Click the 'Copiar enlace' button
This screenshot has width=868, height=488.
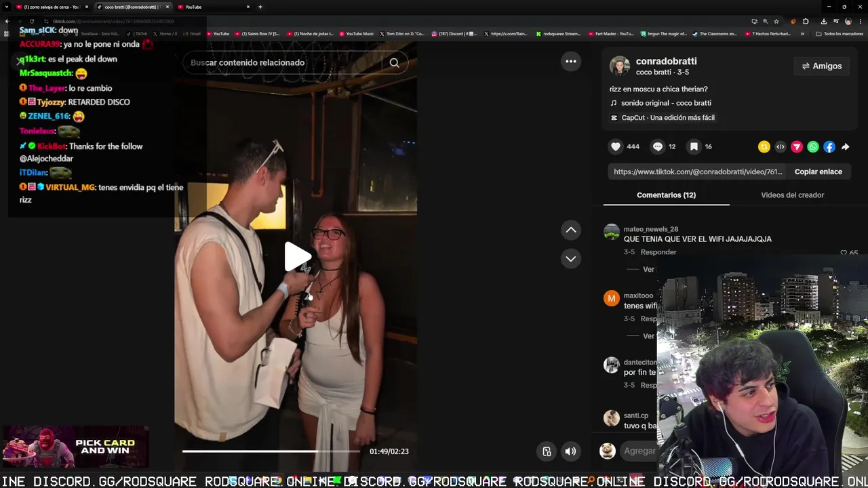(818, 171)
